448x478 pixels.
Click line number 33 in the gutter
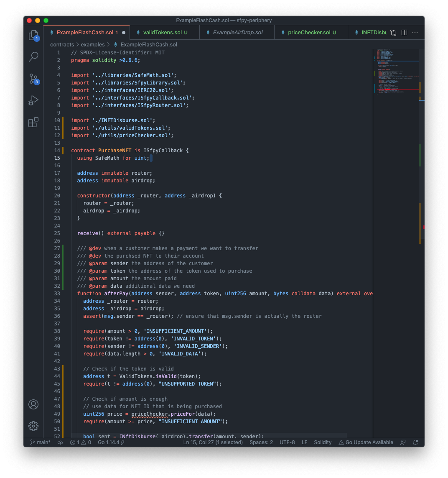pyautogui.click(x=57, y=294)
